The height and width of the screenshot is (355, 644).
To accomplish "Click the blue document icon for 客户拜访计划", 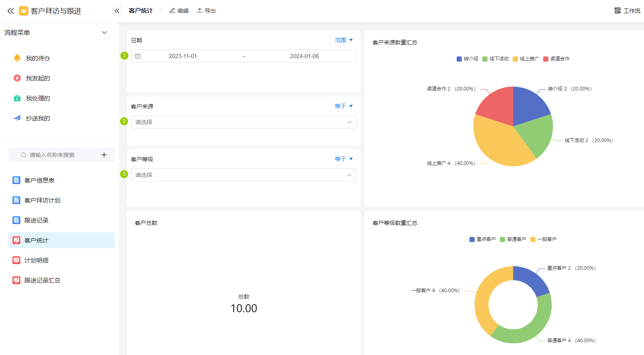I will 16,200.
